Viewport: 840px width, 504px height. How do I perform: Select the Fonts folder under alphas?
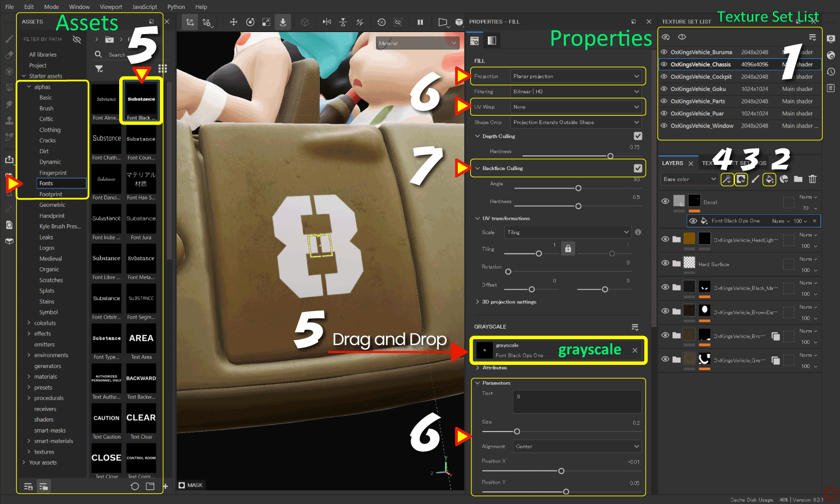tap(46, 183)
